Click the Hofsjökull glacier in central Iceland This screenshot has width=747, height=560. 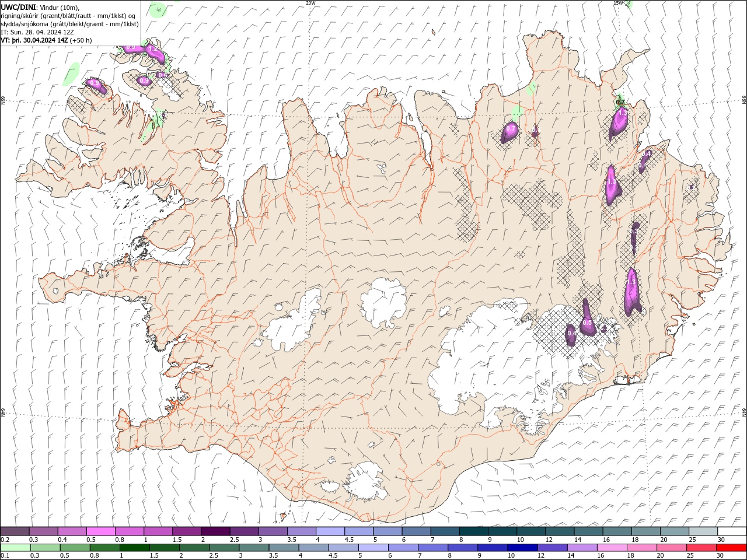point(383,302)
